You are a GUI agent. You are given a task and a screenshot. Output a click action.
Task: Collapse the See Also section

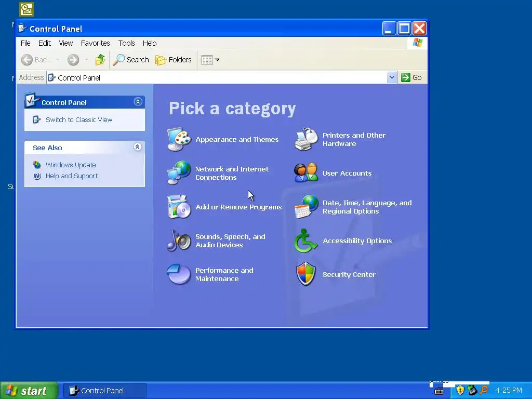[x=137, y=147]
